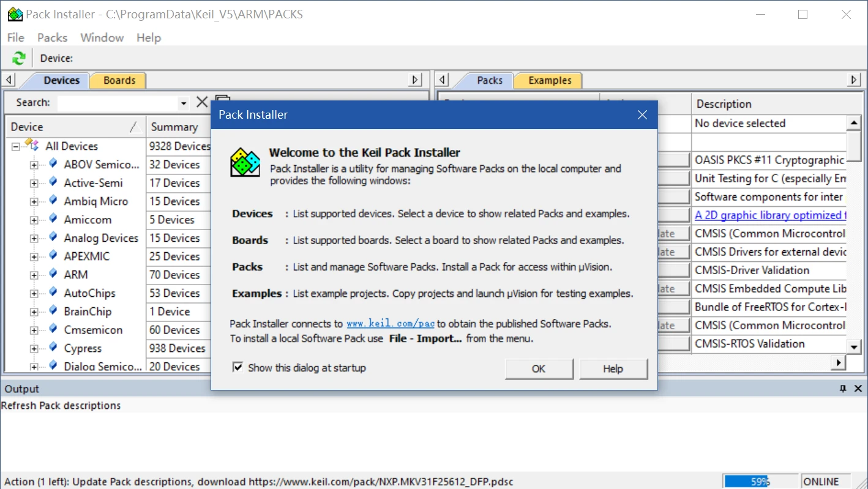Open the www.keil.com/pack link
The width and height of the screenshot is (868, 489).
coord(391,323)
